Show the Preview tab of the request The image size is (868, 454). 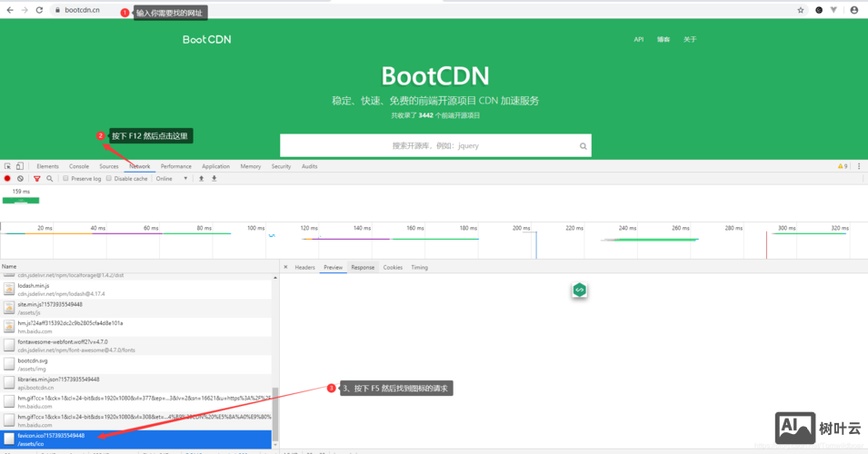(x=334, y=267)
